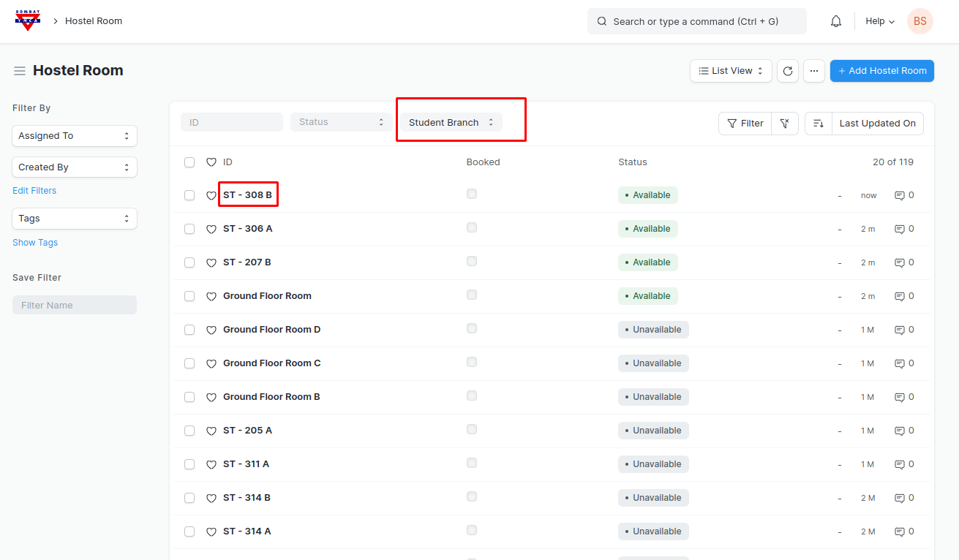
Task: Toggle the sort direction icon
Action: pyautogui.click(x=819, y=124)
